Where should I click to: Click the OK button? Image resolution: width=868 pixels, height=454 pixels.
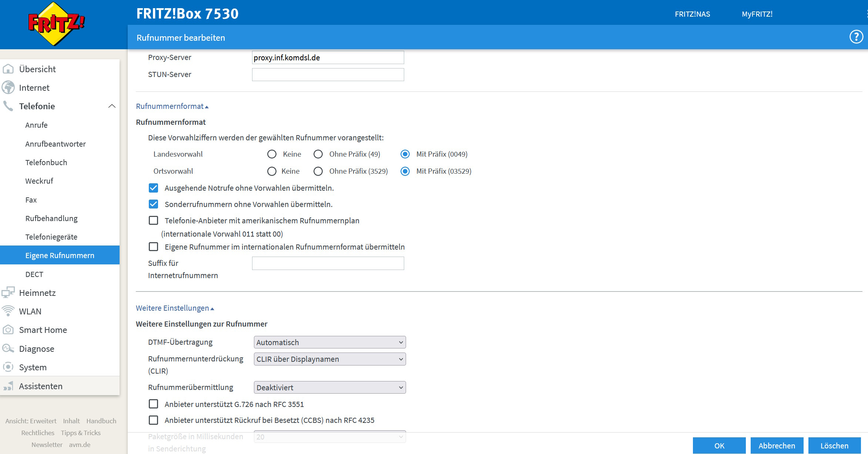(x=719, y=445)
